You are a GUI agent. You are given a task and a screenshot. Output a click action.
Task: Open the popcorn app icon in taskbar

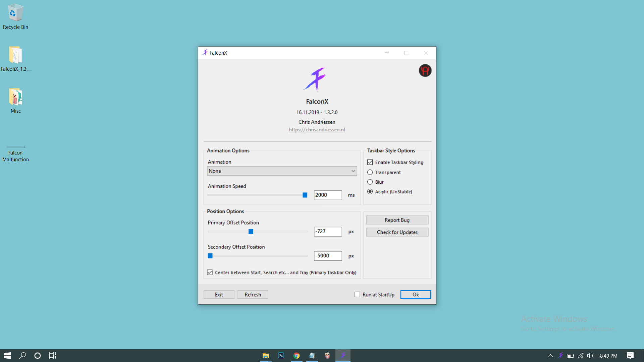coord(327,356)
